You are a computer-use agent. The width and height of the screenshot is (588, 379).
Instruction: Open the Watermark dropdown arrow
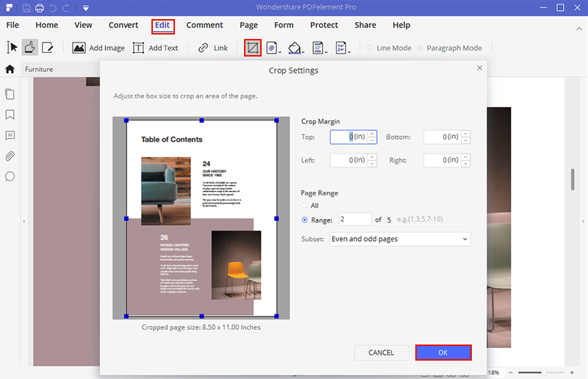[x=280, y=52]
